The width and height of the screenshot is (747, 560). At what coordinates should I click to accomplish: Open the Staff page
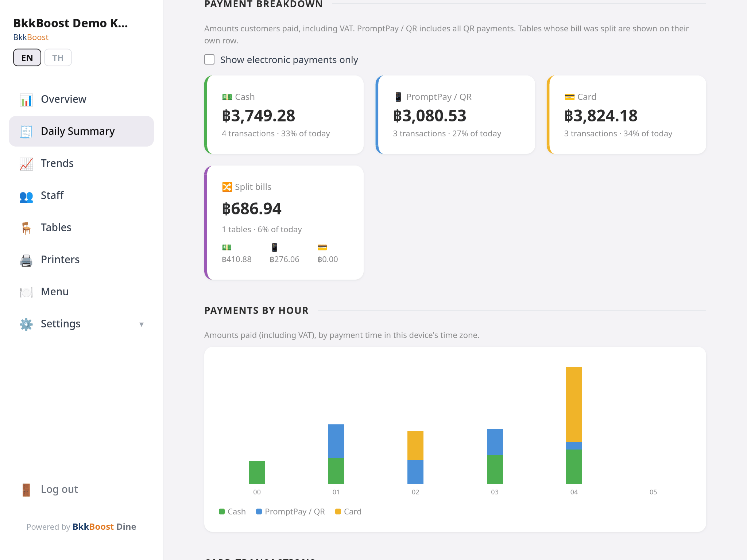pos(81,195)
